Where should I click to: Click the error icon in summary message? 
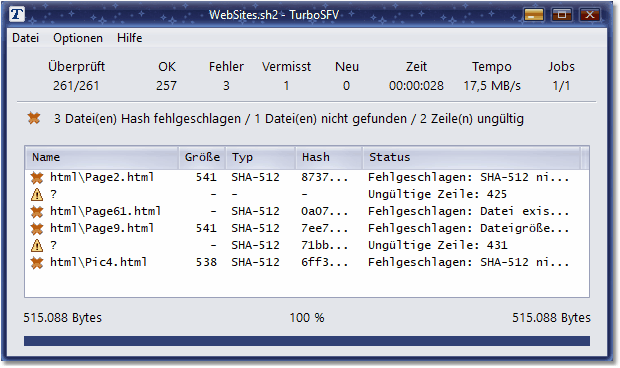[x=34, y=118]
